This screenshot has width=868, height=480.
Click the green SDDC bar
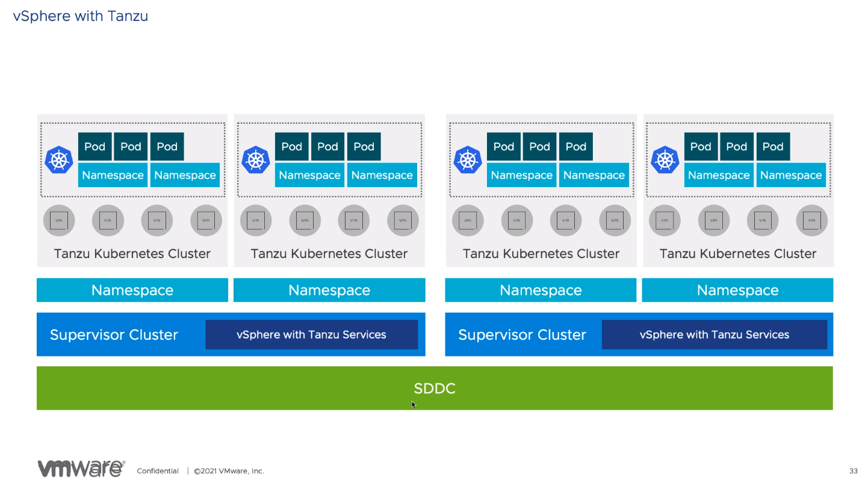(435, 388)
